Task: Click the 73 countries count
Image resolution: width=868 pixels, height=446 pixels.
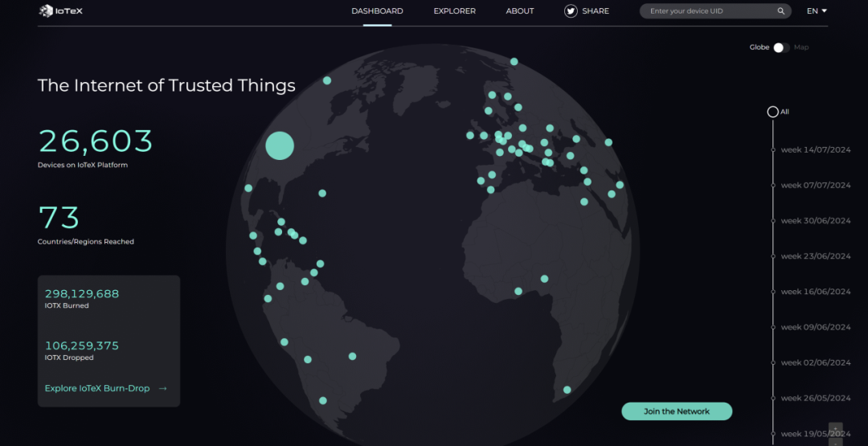Action: [x=59, y=218]
